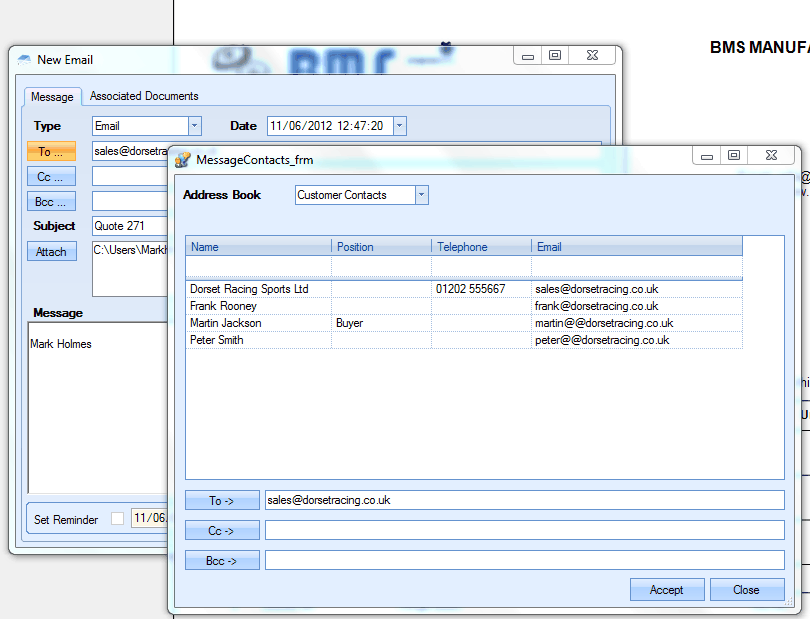810x619 pixels.
Task: Click the Cc -> button
Action: click(x=222, y=531)
